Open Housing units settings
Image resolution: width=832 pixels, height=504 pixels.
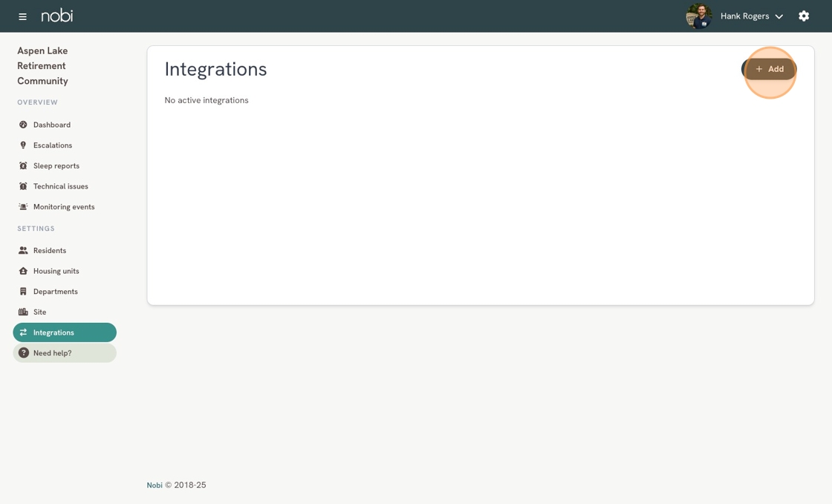pos(56,271)
